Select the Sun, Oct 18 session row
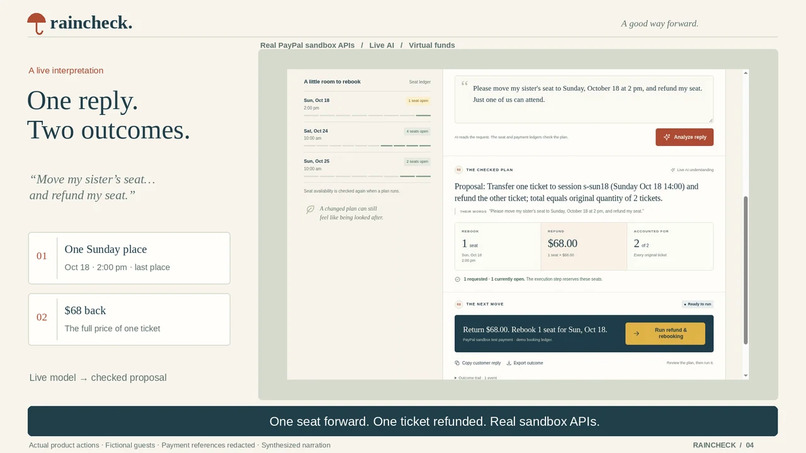 click(367, 106)
